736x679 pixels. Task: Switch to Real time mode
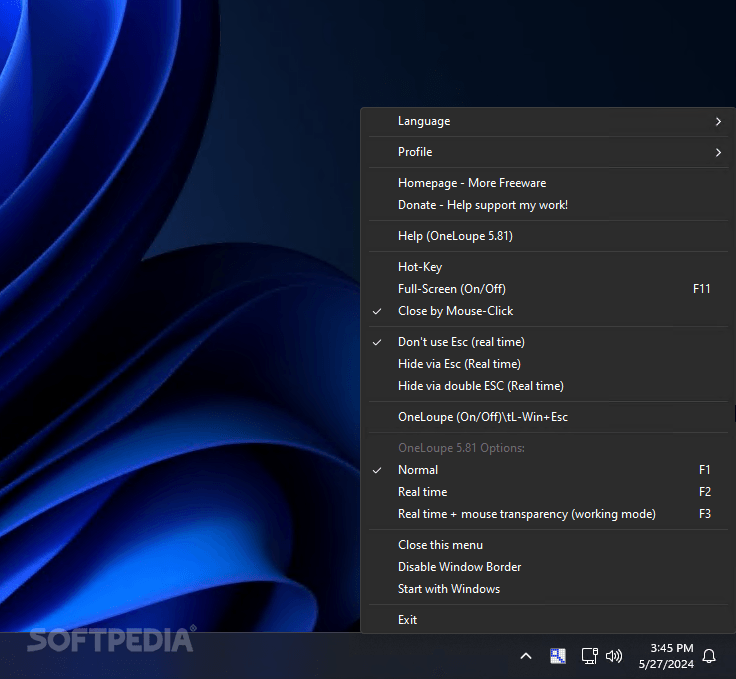(549, 492)
